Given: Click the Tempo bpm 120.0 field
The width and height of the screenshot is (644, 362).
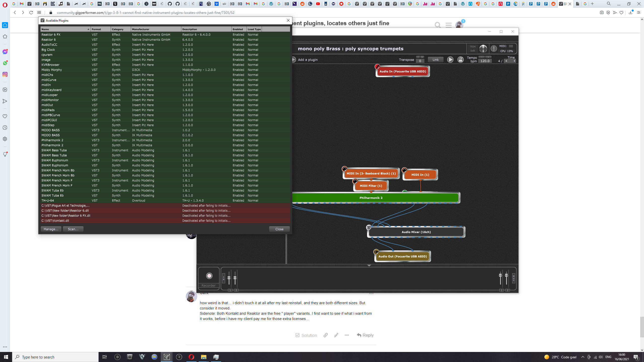Looking at the screenshot, I should [485, 61].
